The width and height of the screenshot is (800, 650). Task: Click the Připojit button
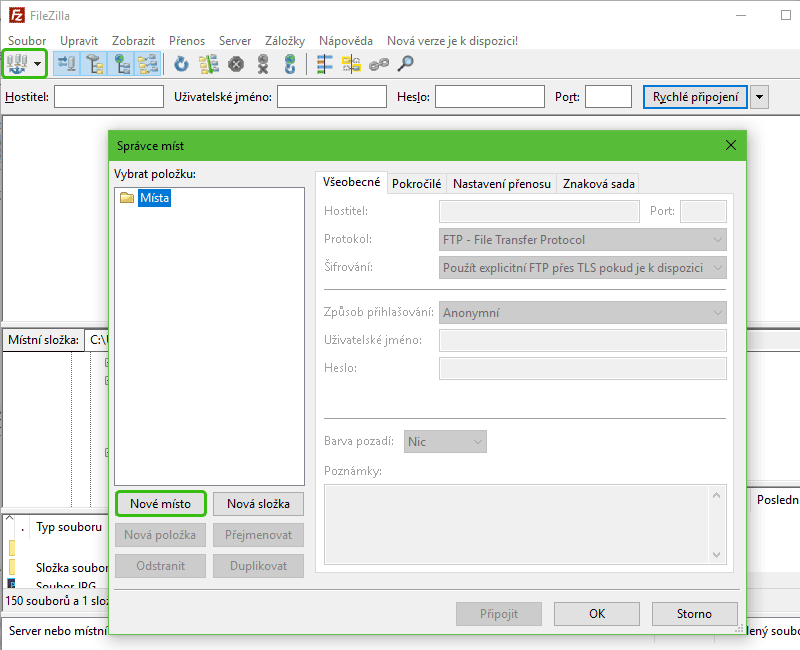pos(498,614)
